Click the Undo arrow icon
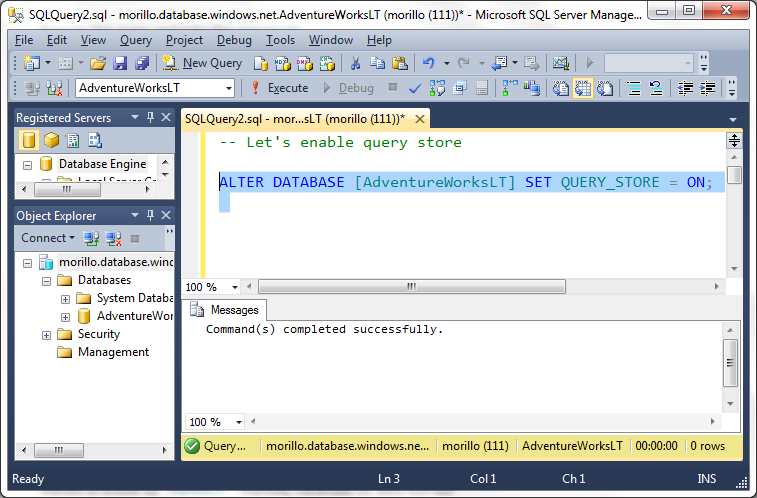This screenshot has width=757, height=498. tap(429, 63)
